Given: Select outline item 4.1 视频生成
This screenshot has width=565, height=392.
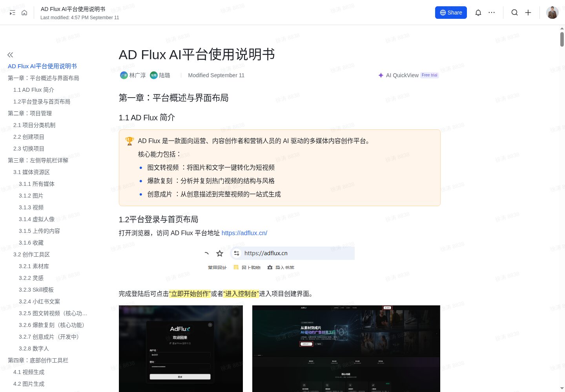Looking at the screenshot, I should tap(29, 372).
